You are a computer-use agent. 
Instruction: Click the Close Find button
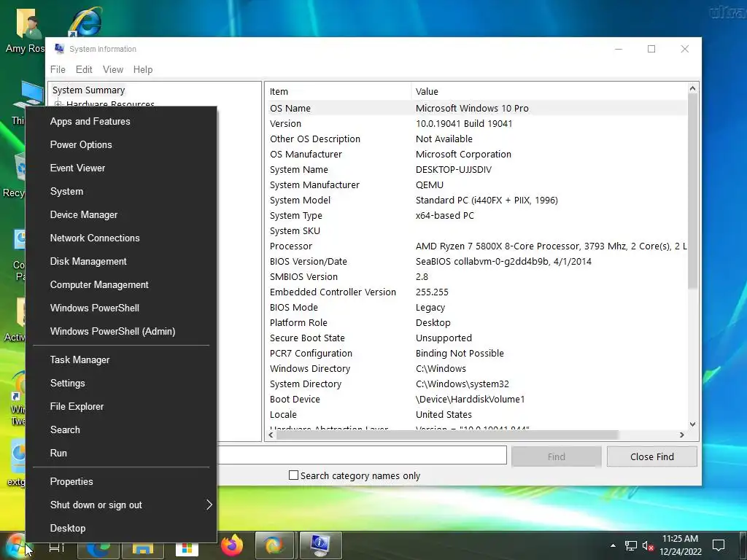651,456
